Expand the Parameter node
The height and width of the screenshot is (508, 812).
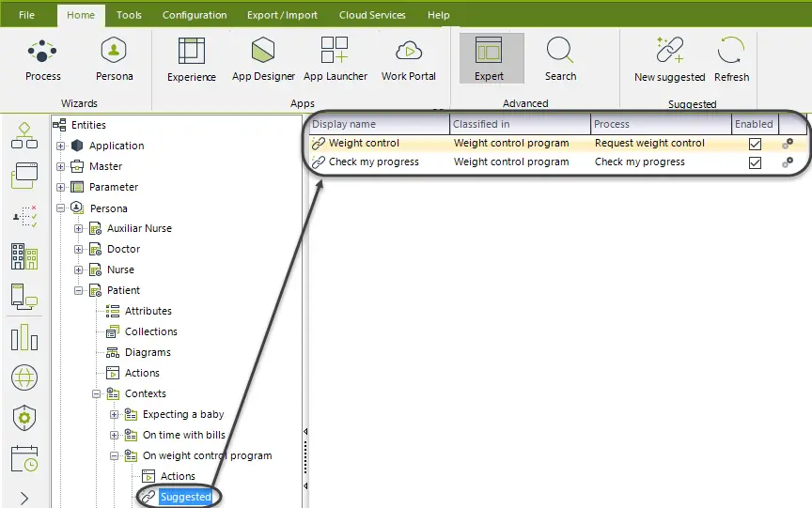[x=60, y=187]
